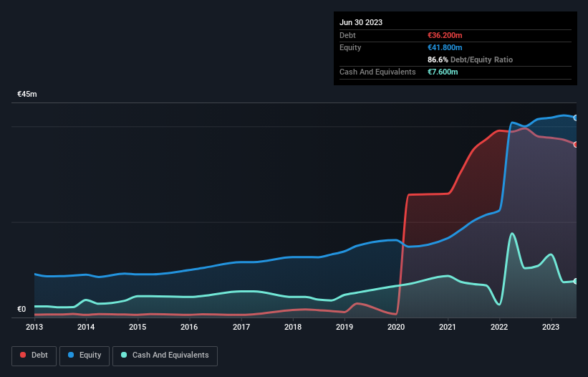Click the teal Cash endpoint marker
This screenshot has height=377, width=588.
click(576, 282)
